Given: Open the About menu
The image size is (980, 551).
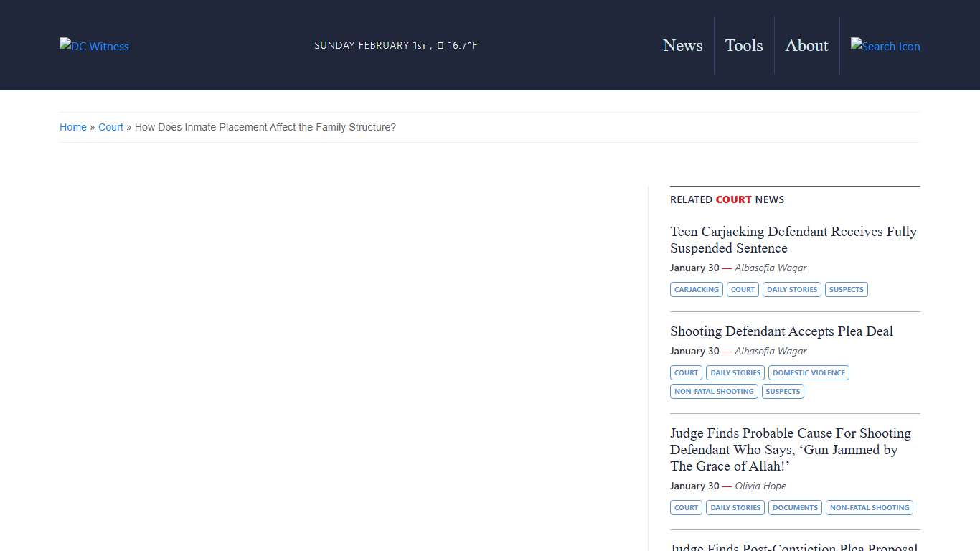Looking at the screenshot, I should (x=806, y=45).
